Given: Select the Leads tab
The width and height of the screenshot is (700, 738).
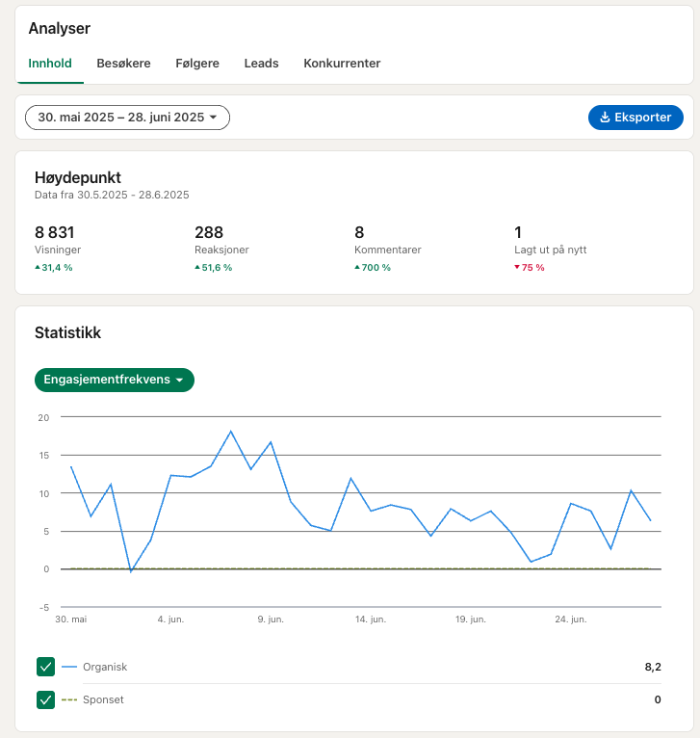Looking at the screenshot, I should 262,63.
